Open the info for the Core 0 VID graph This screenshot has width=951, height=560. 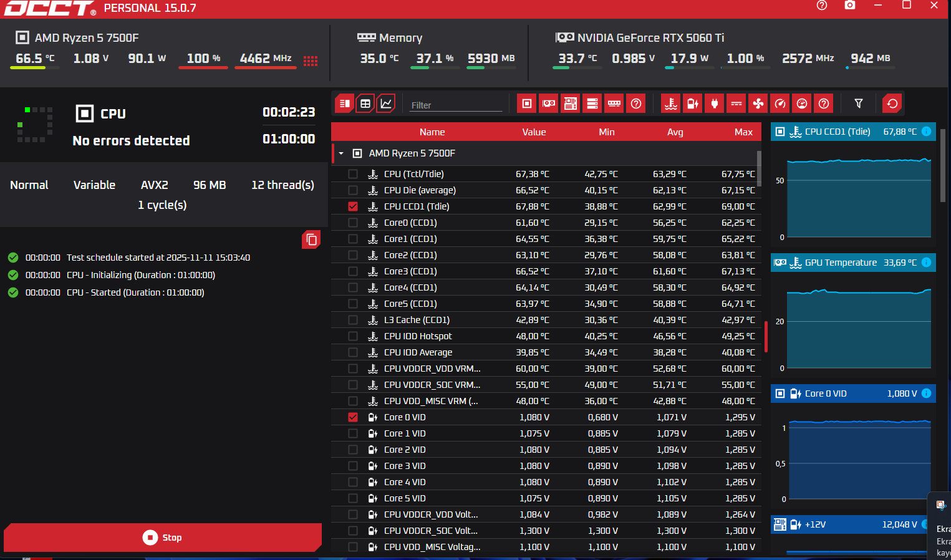pos(926,393)
